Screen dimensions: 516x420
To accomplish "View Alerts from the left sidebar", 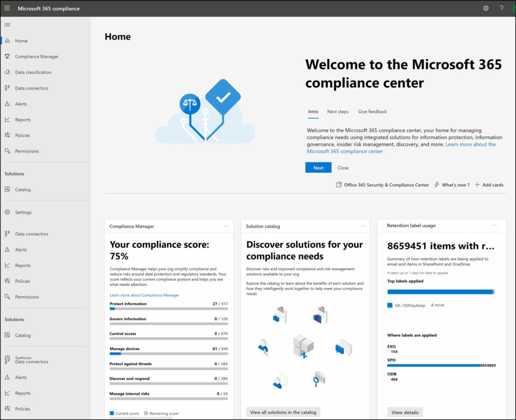I will point(21,103).
